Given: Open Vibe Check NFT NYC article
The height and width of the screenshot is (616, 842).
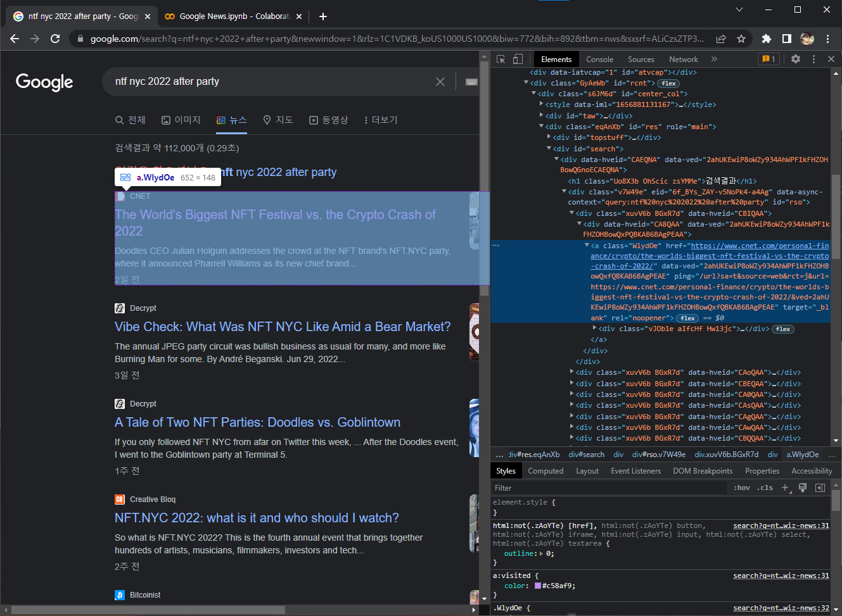Looking at the screenshot, I should pos(283,327).
